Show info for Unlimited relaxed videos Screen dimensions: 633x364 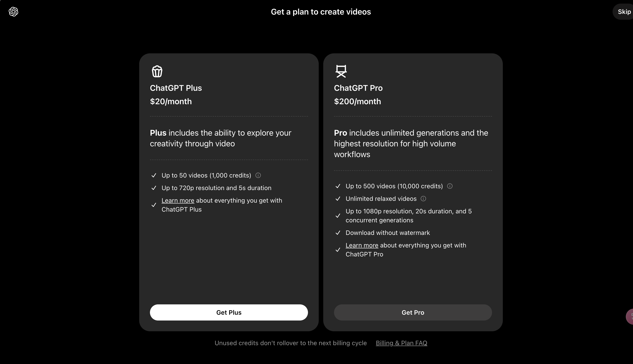(423, 199)
